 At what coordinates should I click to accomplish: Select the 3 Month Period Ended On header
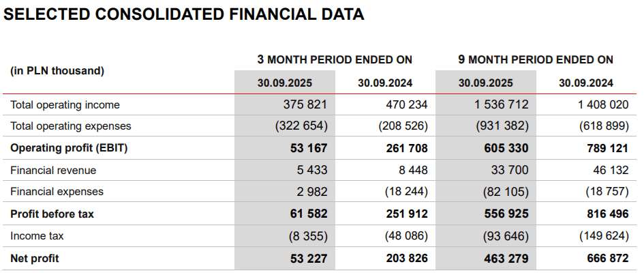coord(335,59)
